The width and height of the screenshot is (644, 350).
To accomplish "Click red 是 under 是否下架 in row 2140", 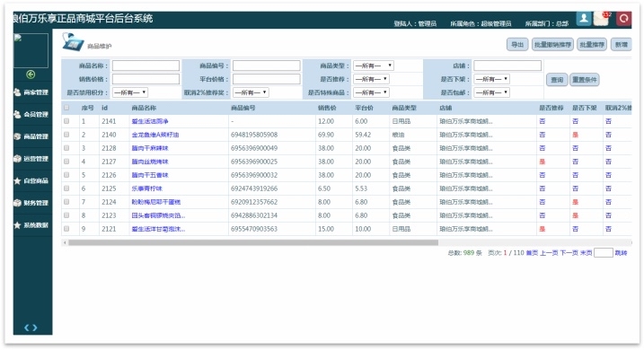I will coord(576,135).
